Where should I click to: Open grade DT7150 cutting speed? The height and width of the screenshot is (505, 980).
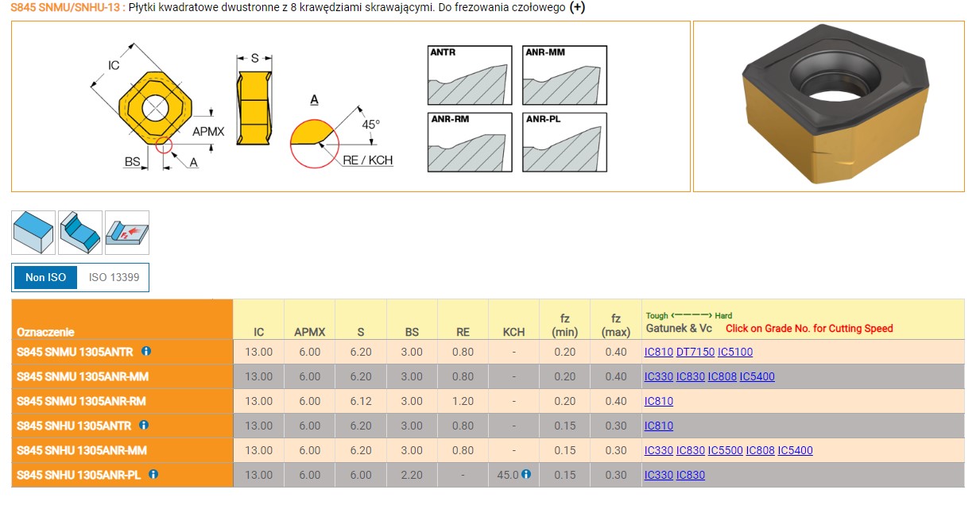[x=695, y=352]
